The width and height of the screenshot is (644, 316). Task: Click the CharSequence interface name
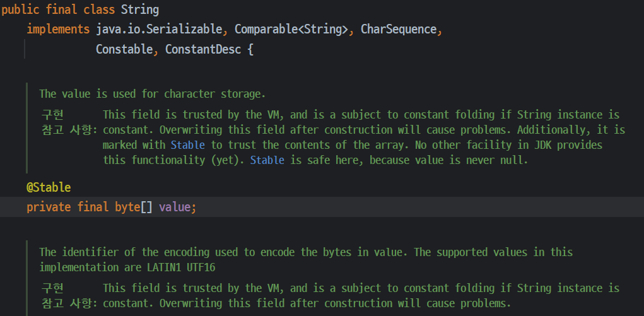click(399, 29)
